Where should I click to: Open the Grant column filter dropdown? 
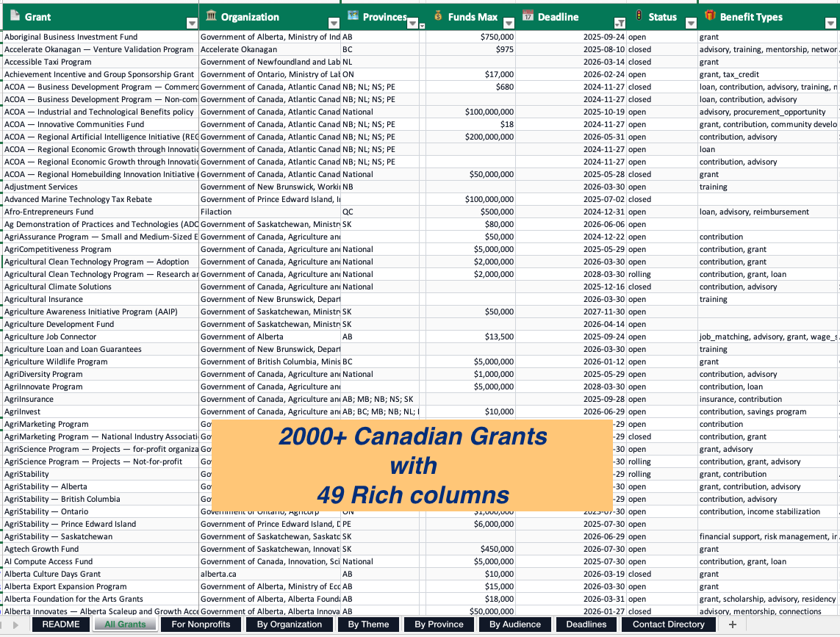coord(192,23)
